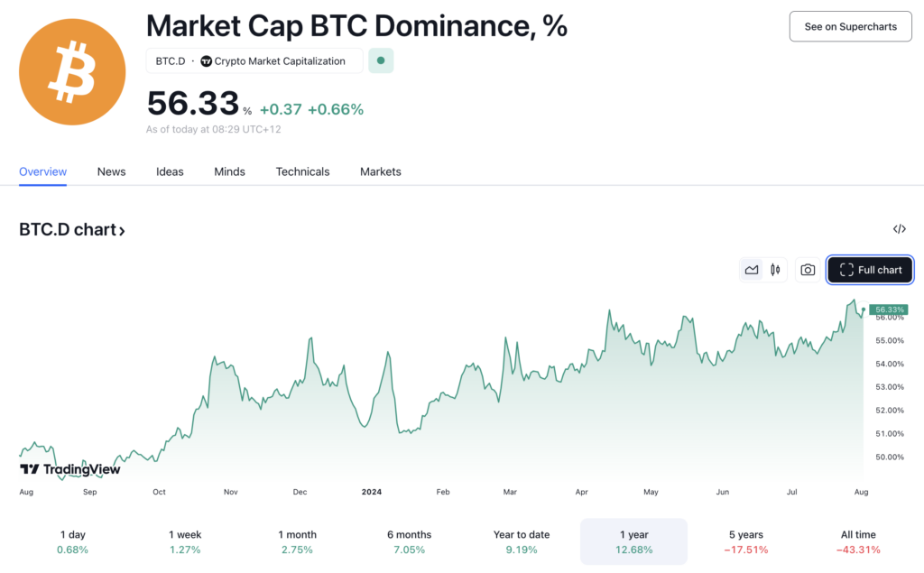Switch to the News tab
Image resolution: width=924 pixels, height=573 pixels.
111,171
